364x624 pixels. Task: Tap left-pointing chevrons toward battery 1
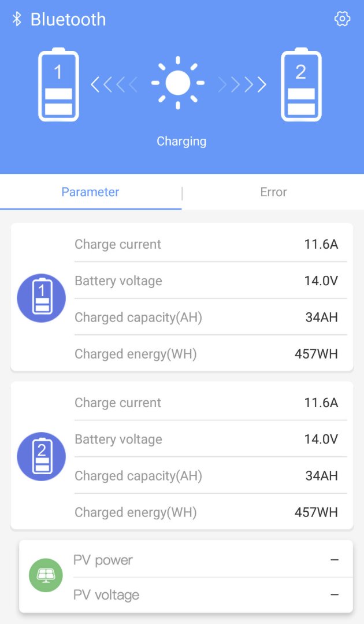[x=114, y=84]
